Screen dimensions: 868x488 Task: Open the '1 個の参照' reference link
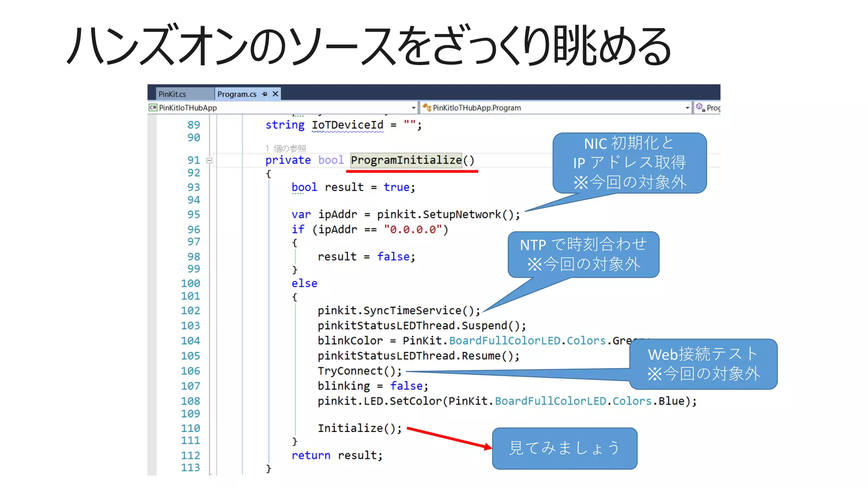(x=286, y=148)
